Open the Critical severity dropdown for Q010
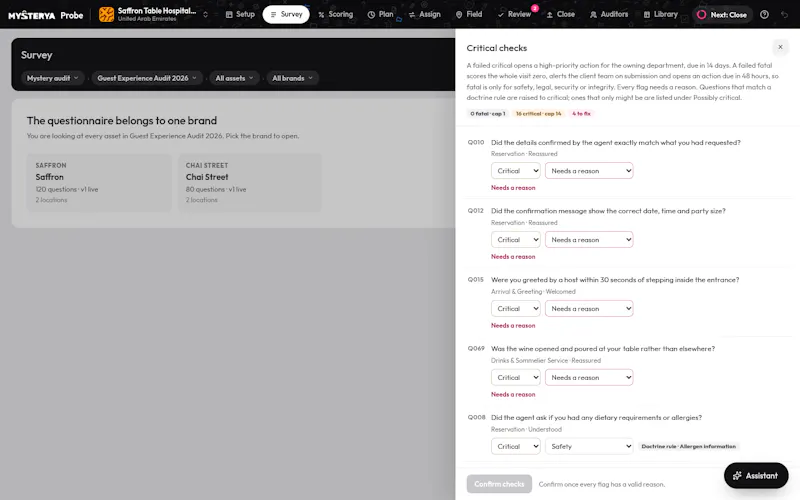The height and width of the screenshot is (500, 800). point(515,171)
